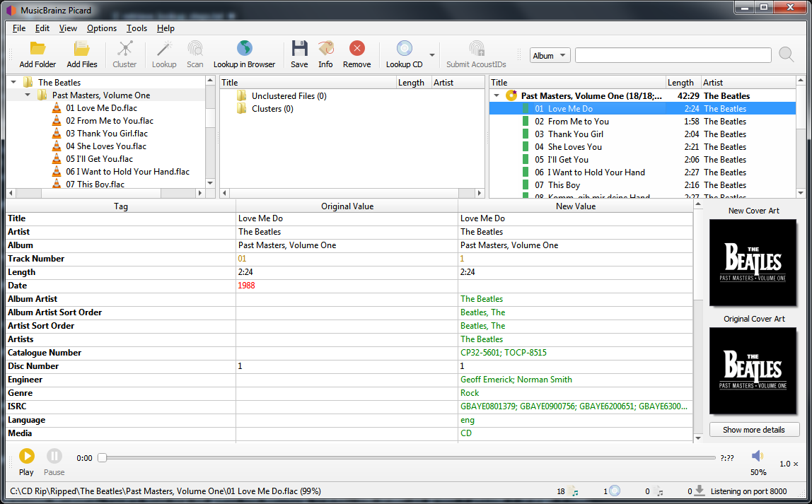The width and height of the screenshot is (812, 504).
Task: Open the Tools menu
Action: click(137, 28)
